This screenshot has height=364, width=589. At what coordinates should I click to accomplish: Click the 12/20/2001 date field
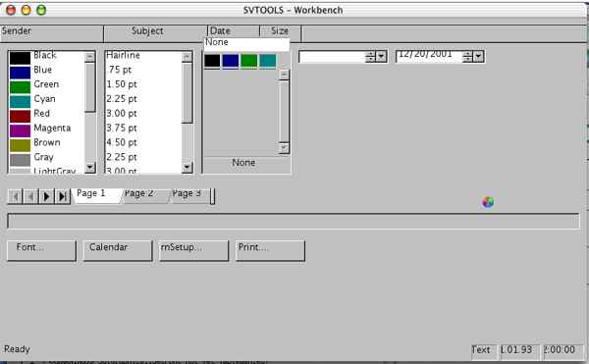pos(429,56)
